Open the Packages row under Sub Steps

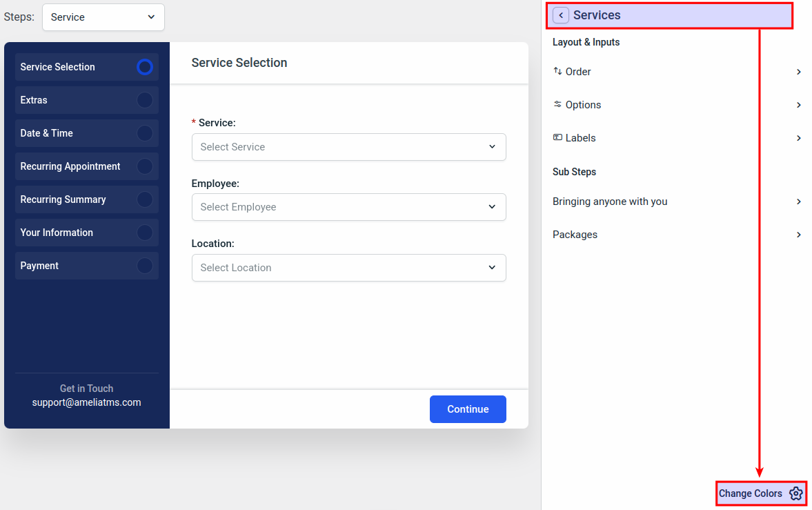[677, 235]
